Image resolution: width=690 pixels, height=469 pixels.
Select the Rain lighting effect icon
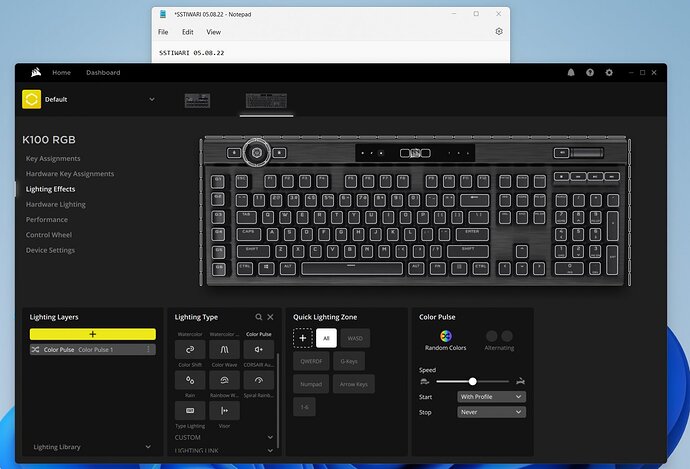[190, 380]
